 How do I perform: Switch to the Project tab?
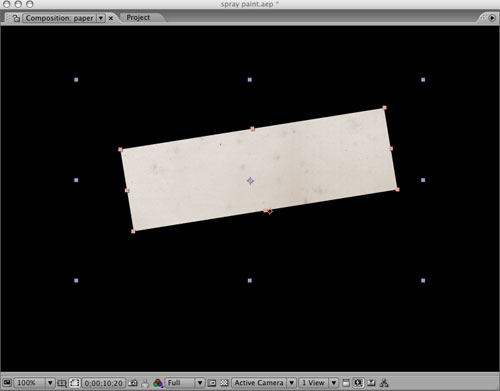(138, 18)
